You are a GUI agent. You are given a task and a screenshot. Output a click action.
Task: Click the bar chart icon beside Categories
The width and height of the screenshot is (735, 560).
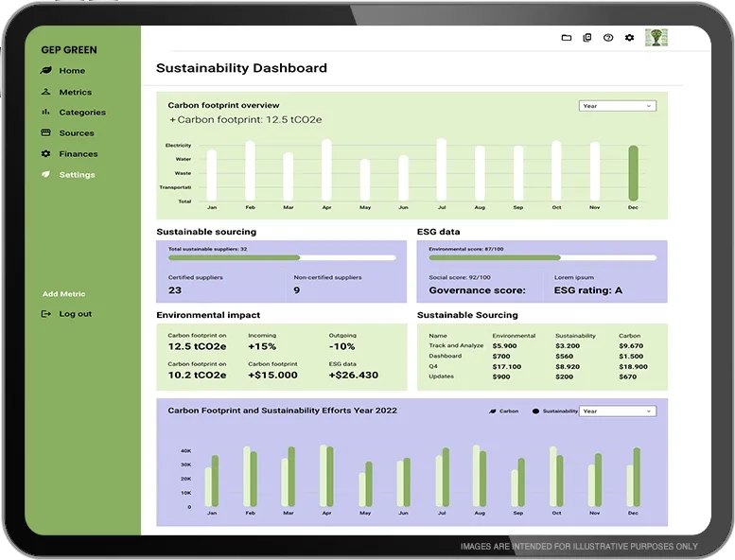pos(45,112)
